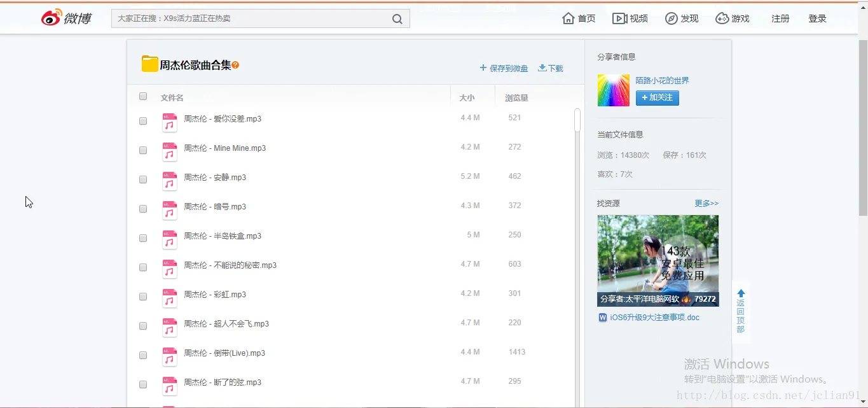Screen dimensions: 868x408
Task: Click the 加关注 follow button
Action: tap(658, 97)
